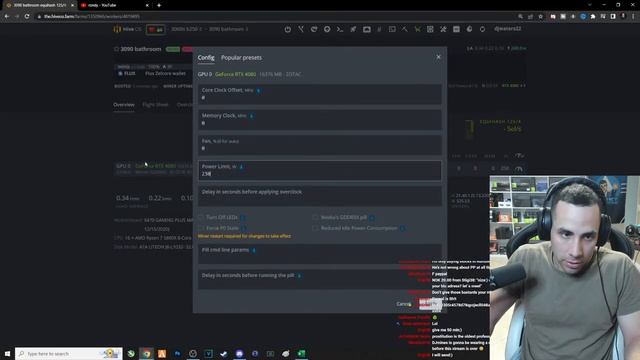640x360 pixels.
Task: Click info icon beside Delay before running the pill
Action: [x=299, y=276]
